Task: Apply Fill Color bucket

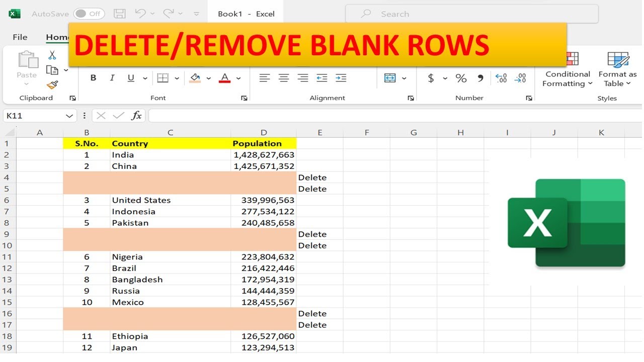Action: pyautogui.click(x=195, y=78)
